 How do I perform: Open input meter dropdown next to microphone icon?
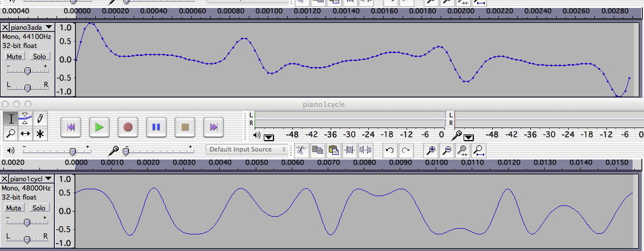pos(469,137)
